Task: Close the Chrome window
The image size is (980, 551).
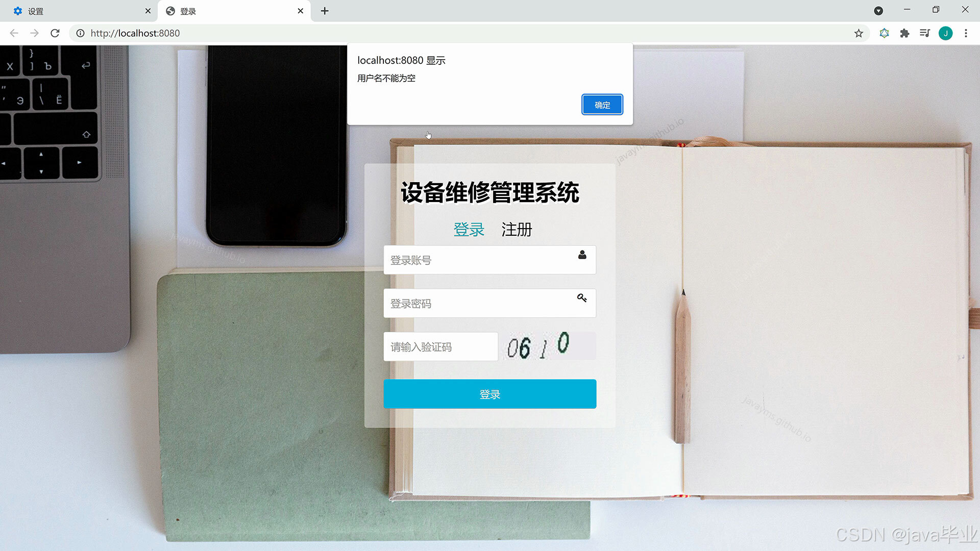Action: point(965,10)
